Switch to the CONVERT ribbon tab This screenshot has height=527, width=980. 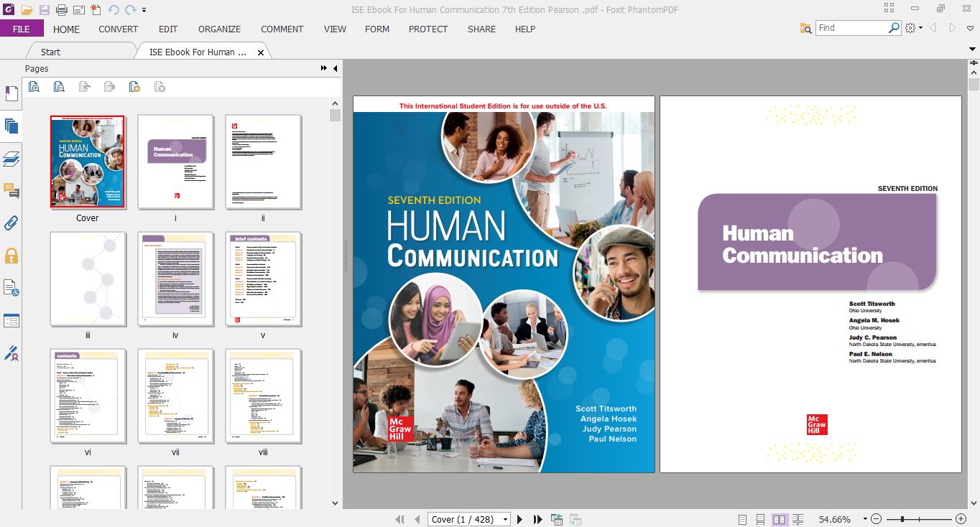(x=119, y=29)
